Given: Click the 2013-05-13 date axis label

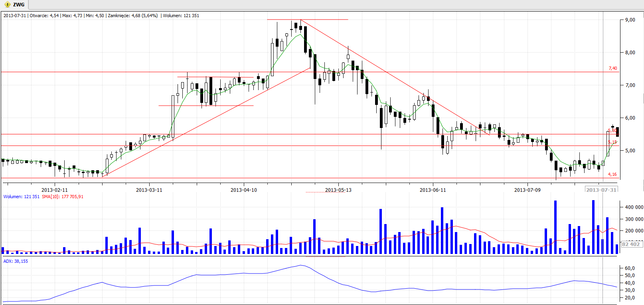Looking at the screenshot, I should click(338, 190).
